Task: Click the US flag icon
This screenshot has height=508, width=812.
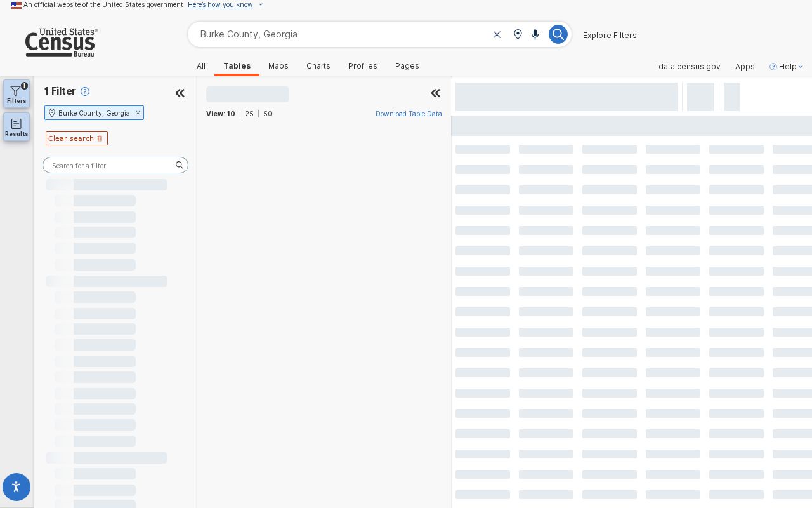Action: coord(16,5)
